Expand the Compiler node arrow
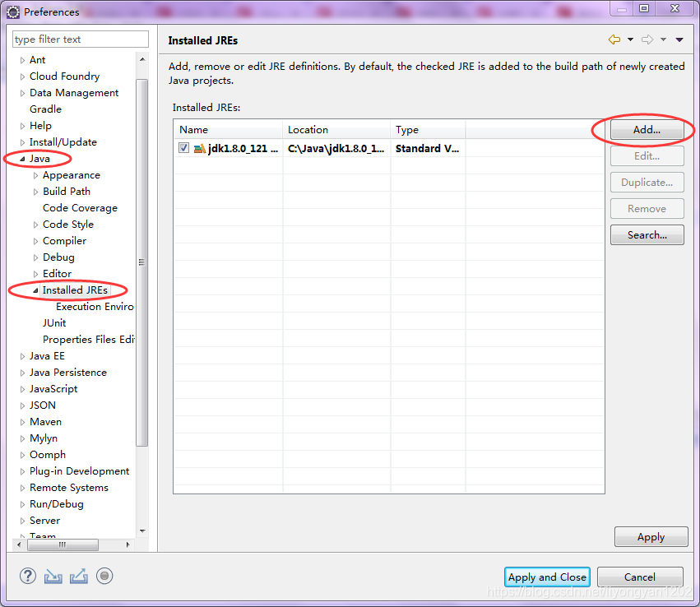 (35, 242)
